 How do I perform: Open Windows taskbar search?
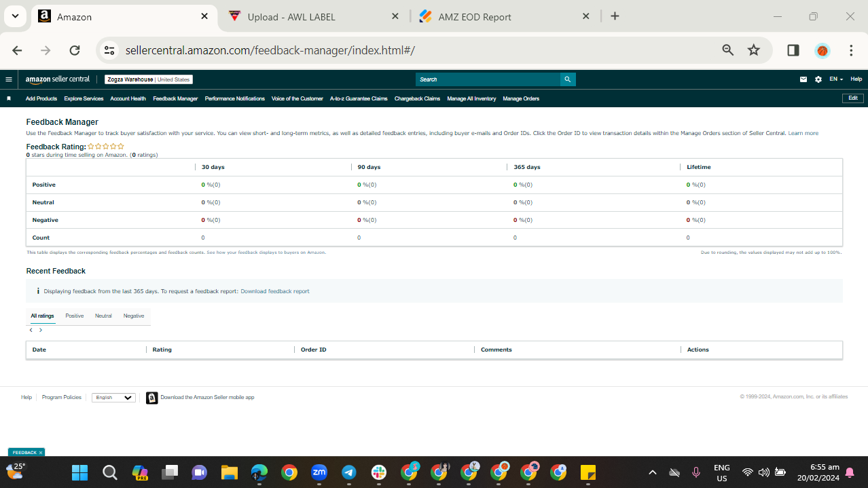pyautogui.click(x=110, y=472)
